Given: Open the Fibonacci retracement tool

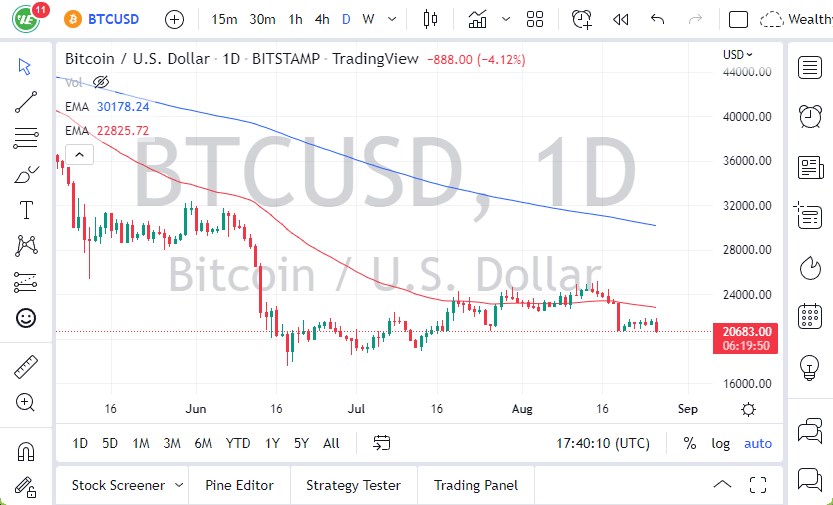Looking at the screenshot, I should coord(26,138).
